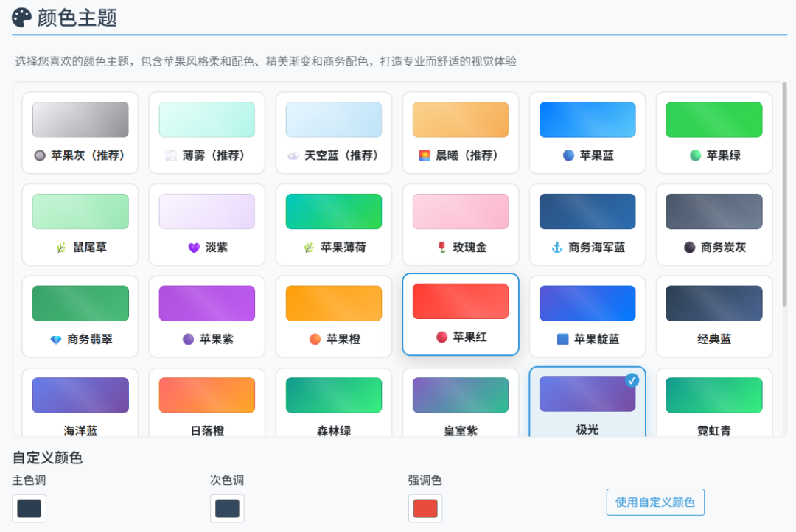Select the 晨曦（推荐） theme card
Image resolution: width=796 pixels, height=532 pixels.
[x=461, y=133]
